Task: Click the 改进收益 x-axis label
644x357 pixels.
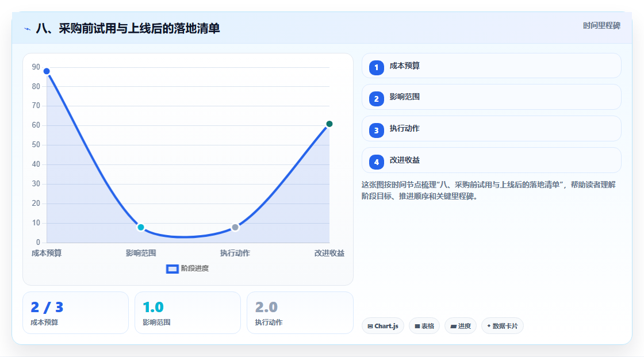Action: coord(329,253)
